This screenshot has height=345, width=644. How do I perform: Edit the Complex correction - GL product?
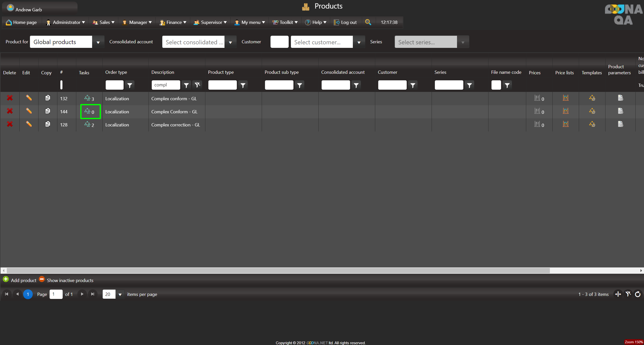coord(29,124)
